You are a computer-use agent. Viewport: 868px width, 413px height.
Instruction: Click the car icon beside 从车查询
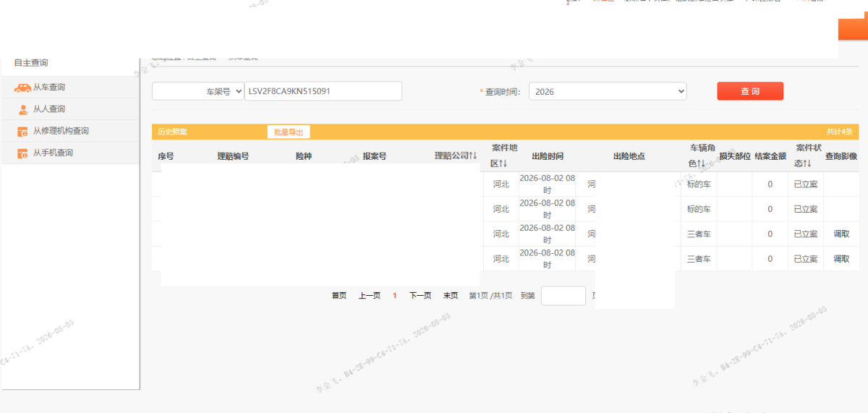pyautogui.click(x=22, y=88)
